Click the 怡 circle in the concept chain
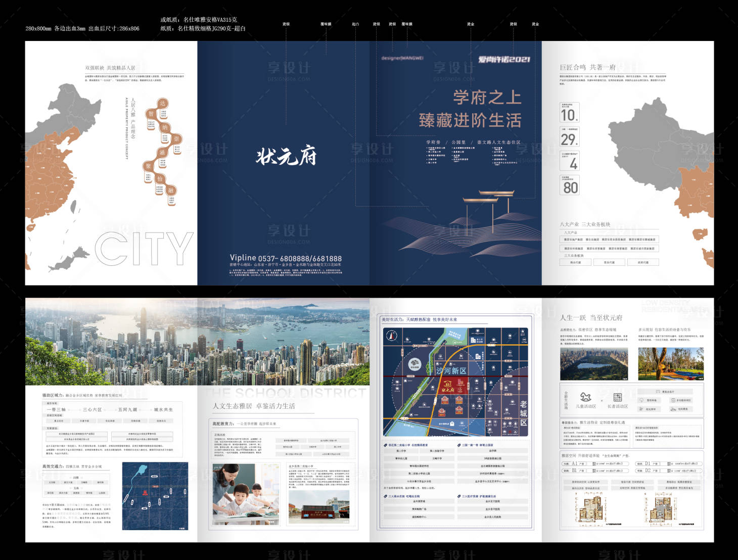 pyautogui.click(x=160, y=179)
